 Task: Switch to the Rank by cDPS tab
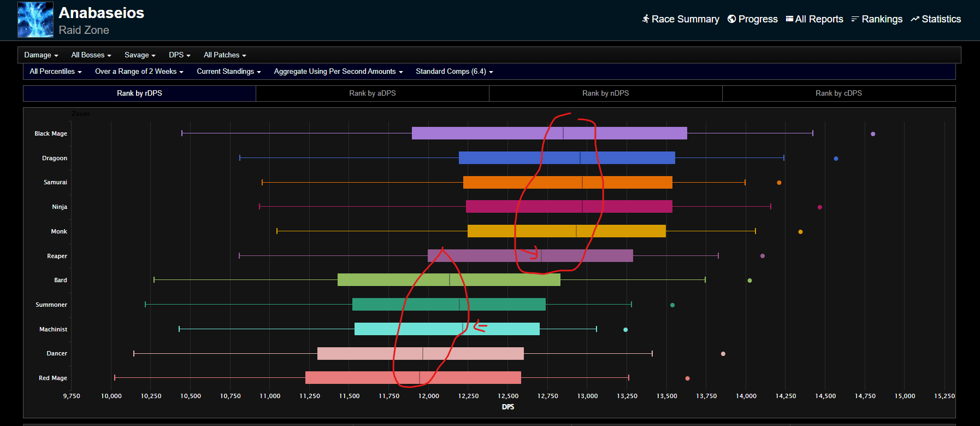pos(839,94)
